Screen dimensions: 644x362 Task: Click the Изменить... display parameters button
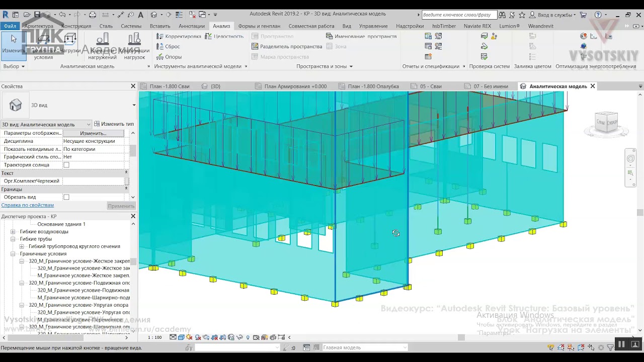93,133
